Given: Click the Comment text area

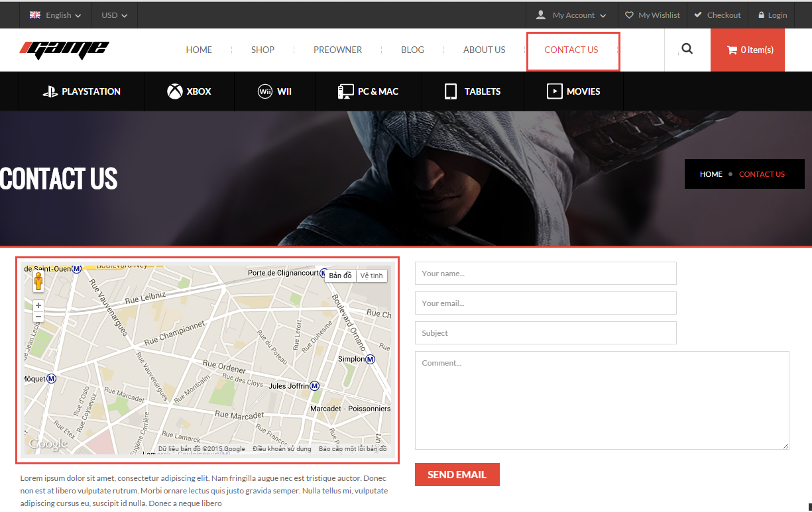Looking at the screenshot, I should coord(602,400).
